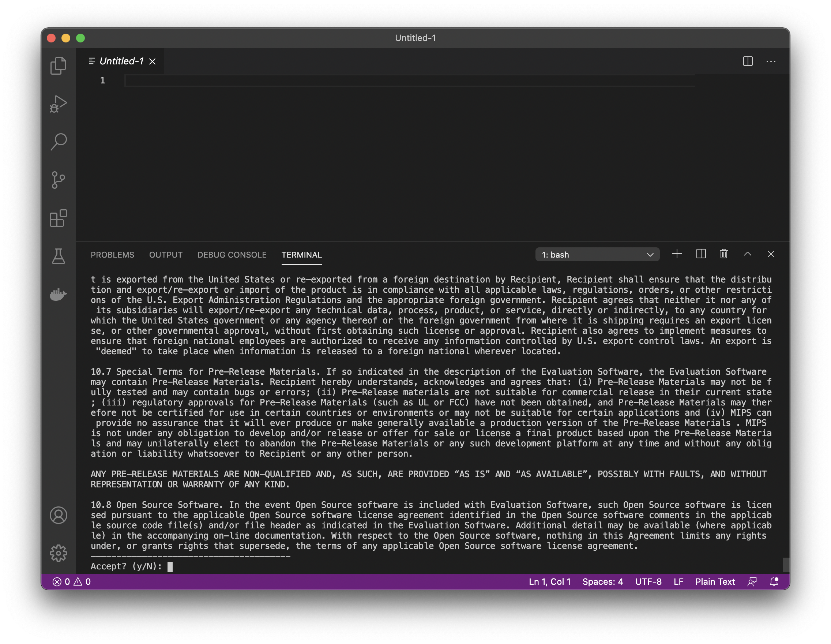Split the terminal pane

(x=700, y=254)
